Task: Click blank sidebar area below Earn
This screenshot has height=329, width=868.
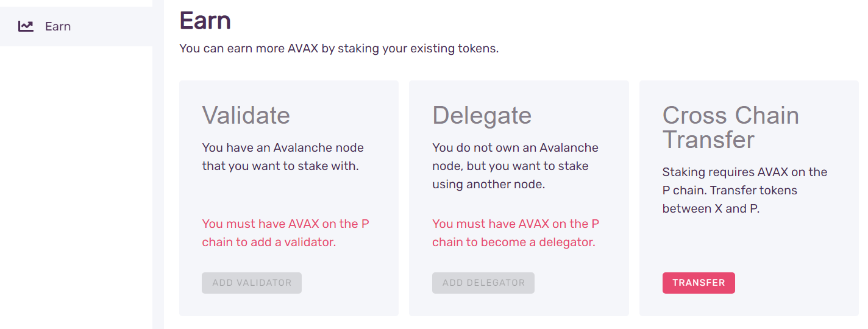Action: pyautogui.click(x=76, y=183)
